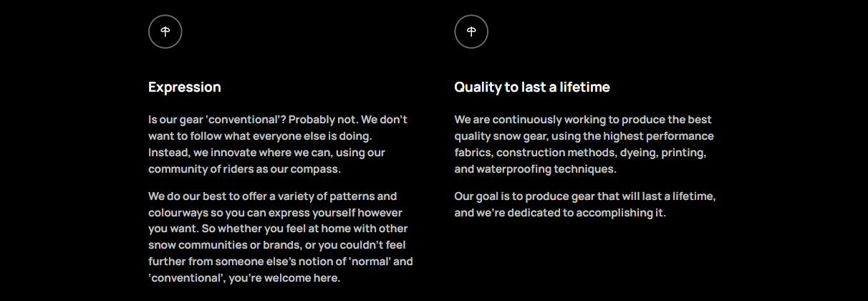Click the paragraph starting We do our best
Viewport: 868px width, 301px height.
tap(280, 236)
